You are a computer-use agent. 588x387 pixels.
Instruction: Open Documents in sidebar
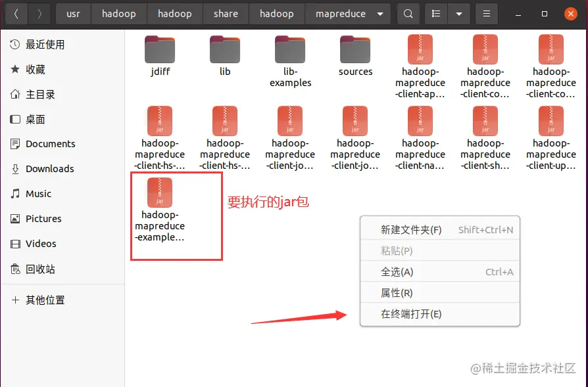(x=62, y=144)
